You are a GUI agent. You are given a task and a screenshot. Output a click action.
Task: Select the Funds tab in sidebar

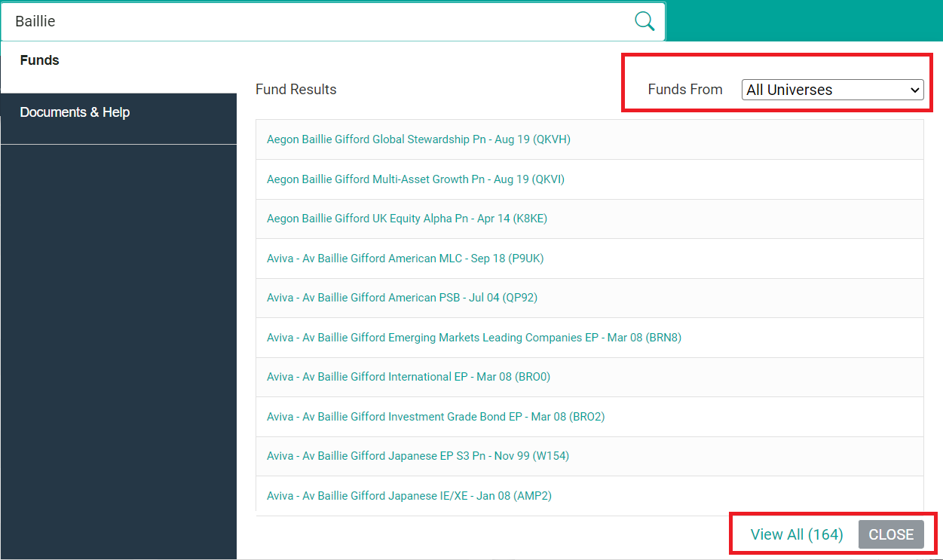40,60
